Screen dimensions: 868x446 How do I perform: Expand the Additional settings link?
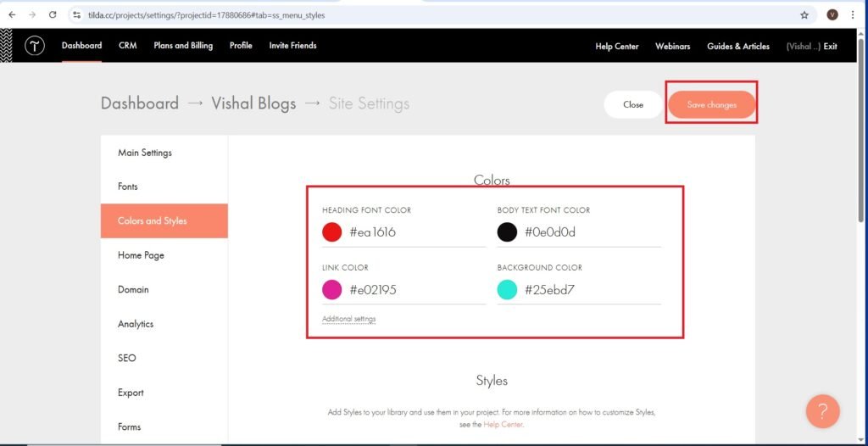pyautogui.click(x=348, y=319)
